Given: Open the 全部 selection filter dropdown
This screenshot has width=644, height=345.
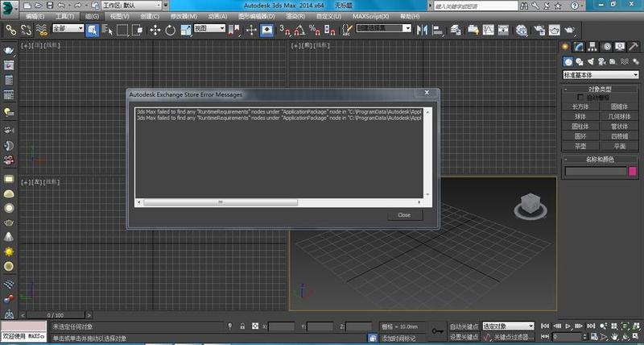Looking at the screenshot, I should pos(68,28).
